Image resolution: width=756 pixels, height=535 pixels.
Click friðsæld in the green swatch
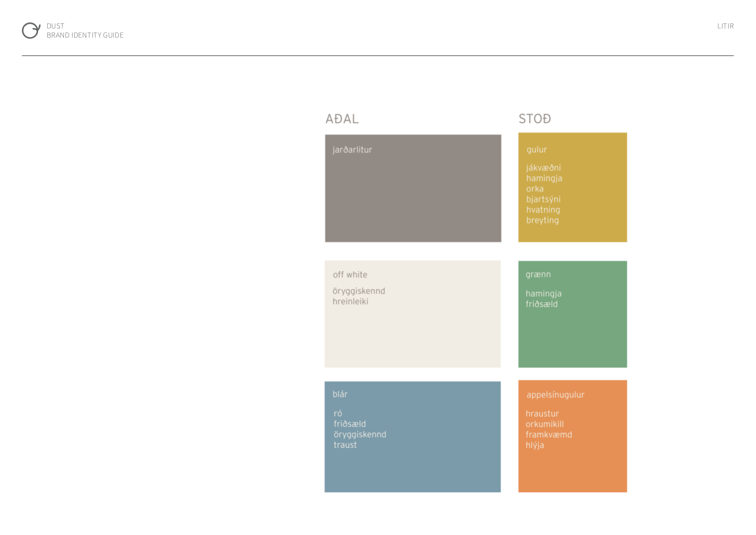point(541,304)
